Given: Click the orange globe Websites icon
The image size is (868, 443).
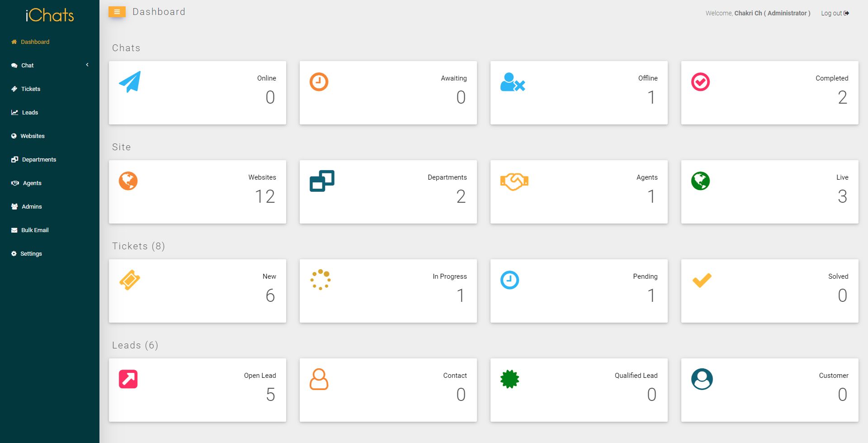Looking at the screenshot, I should tap(128, 181).
